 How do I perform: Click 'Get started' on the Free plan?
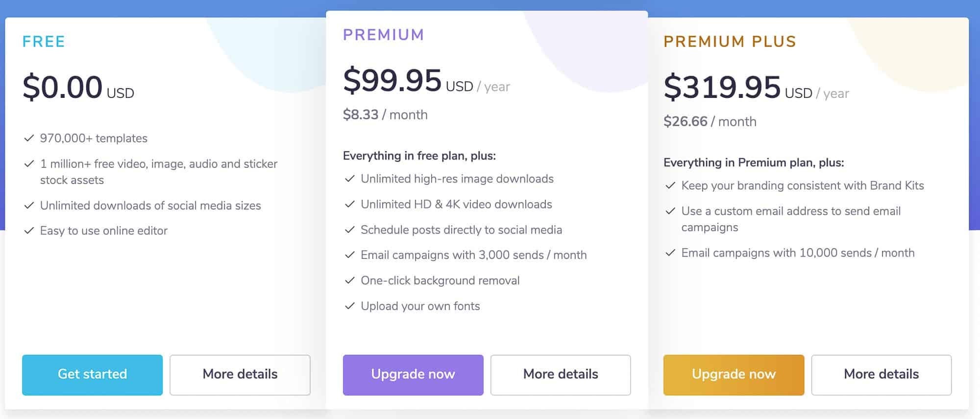(92, 375)
